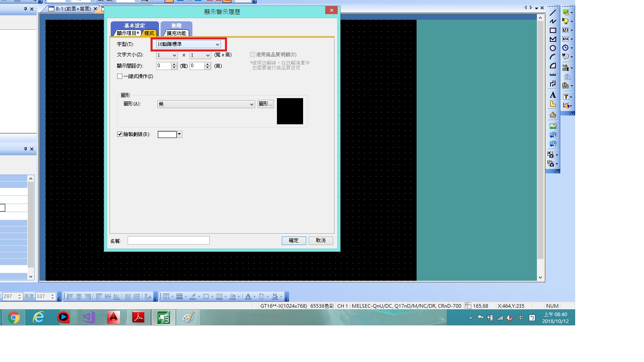Select the Text tool letter A

click(x=553, y=95)
